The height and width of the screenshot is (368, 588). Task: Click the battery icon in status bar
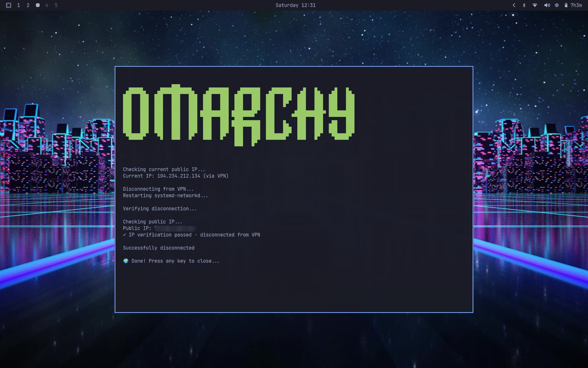click(566, 5)
